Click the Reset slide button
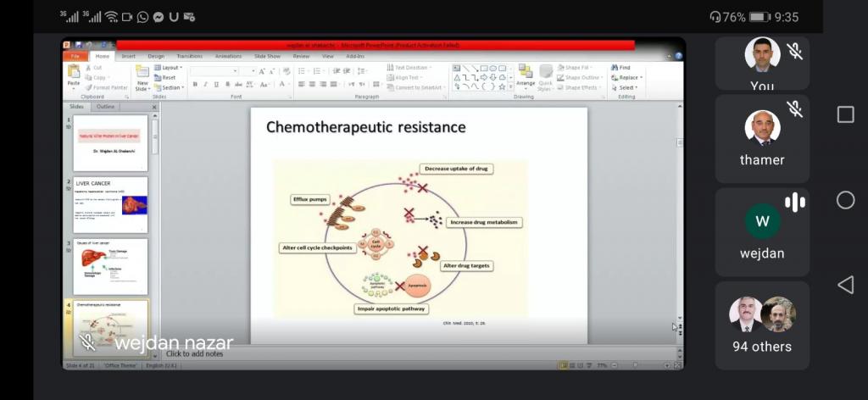This screenshot has height=400, width=868. tap(168, 78)
